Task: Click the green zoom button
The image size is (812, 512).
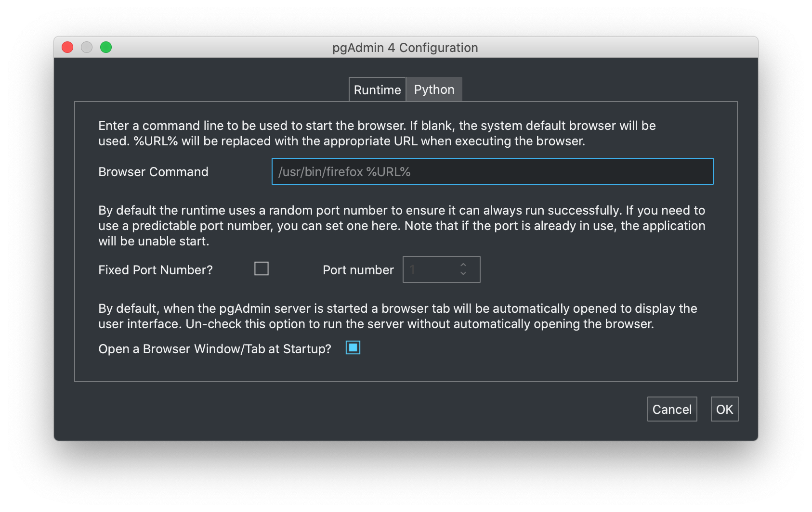Action: tap(106, 47)
